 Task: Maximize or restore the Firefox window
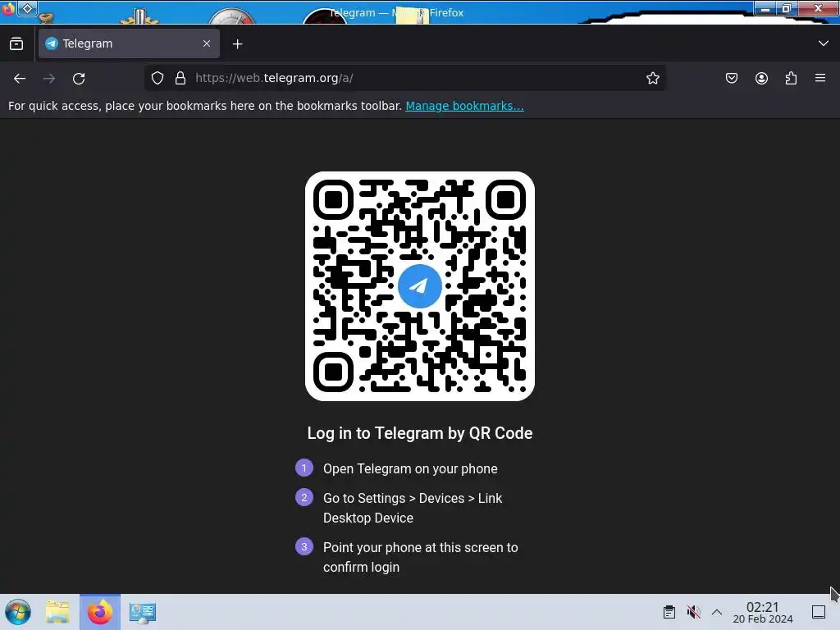[x=787, y=8]
